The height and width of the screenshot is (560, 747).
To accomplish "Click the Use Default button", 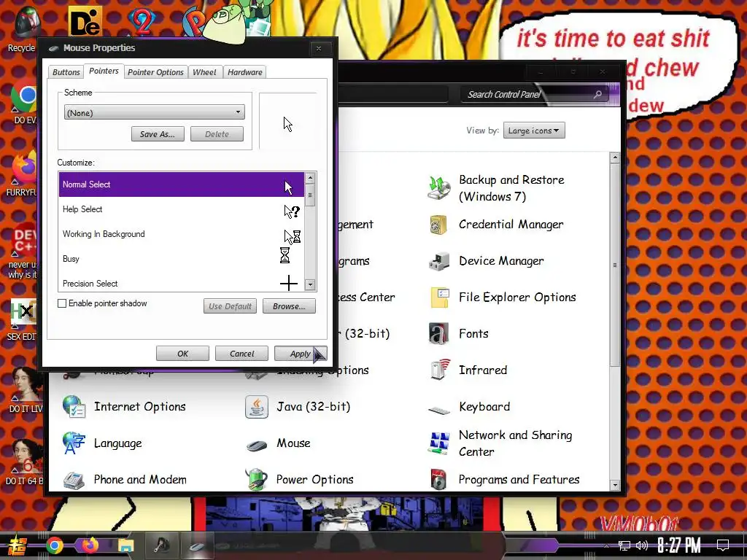I will click(x=230, y=306).
